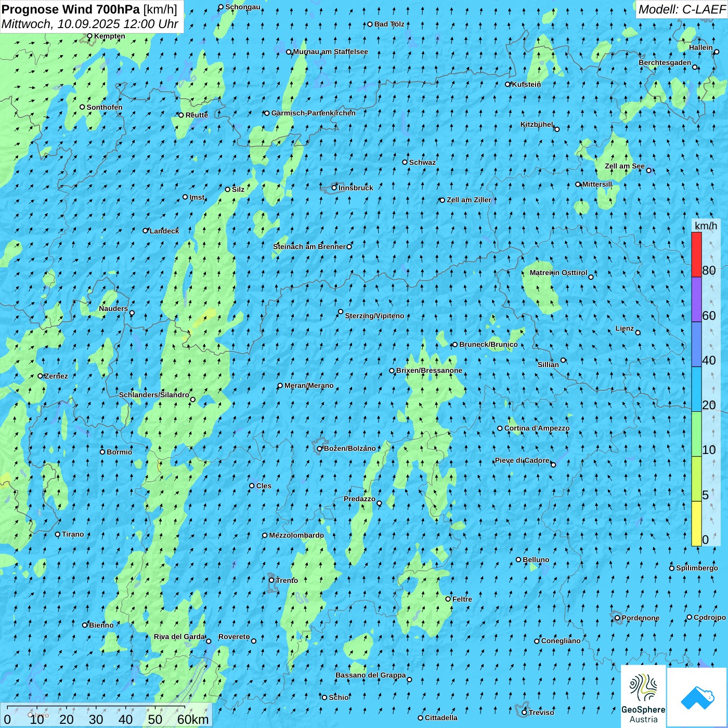The width and height of the screenshot is (728, 728).
Task: Select the green legend swatch above the 10 label
Action: (696, 434)
